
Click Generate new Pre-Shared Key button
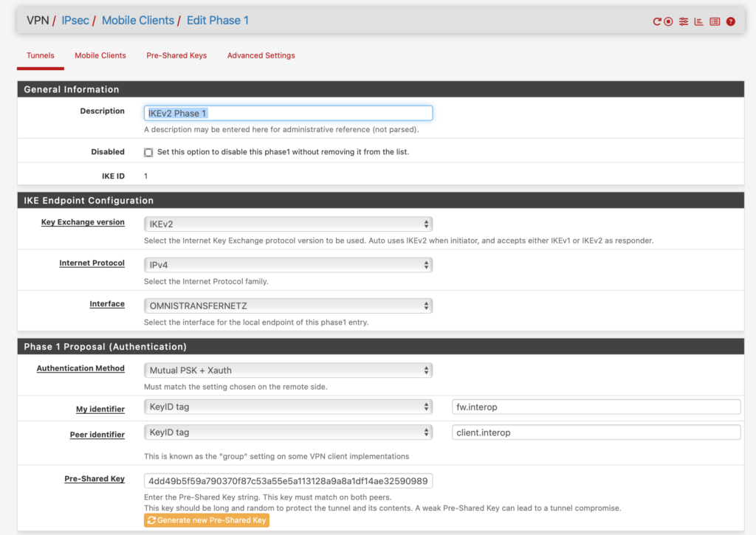[206, 520]
